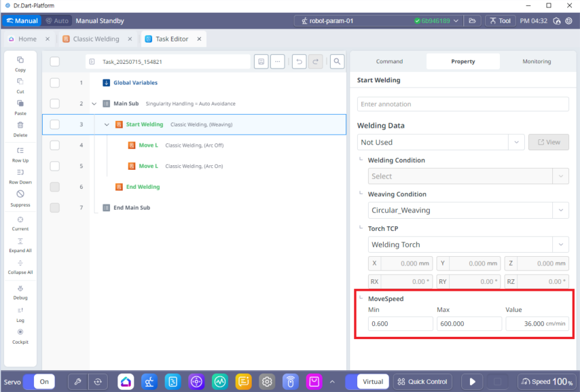Open the Classic Welding tab
The image size is (580, 392).
click(x=96, y=39)
